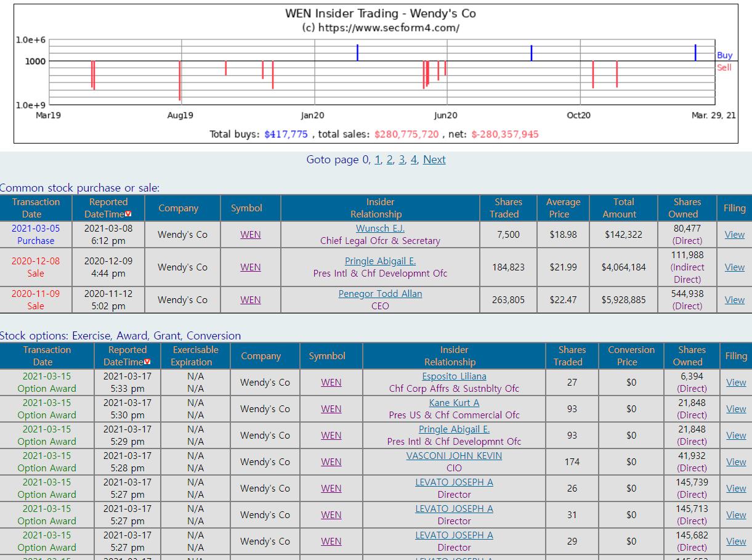
Task: Click WEN symbol in Pringle option award row
Action: [x=331, y=436]
